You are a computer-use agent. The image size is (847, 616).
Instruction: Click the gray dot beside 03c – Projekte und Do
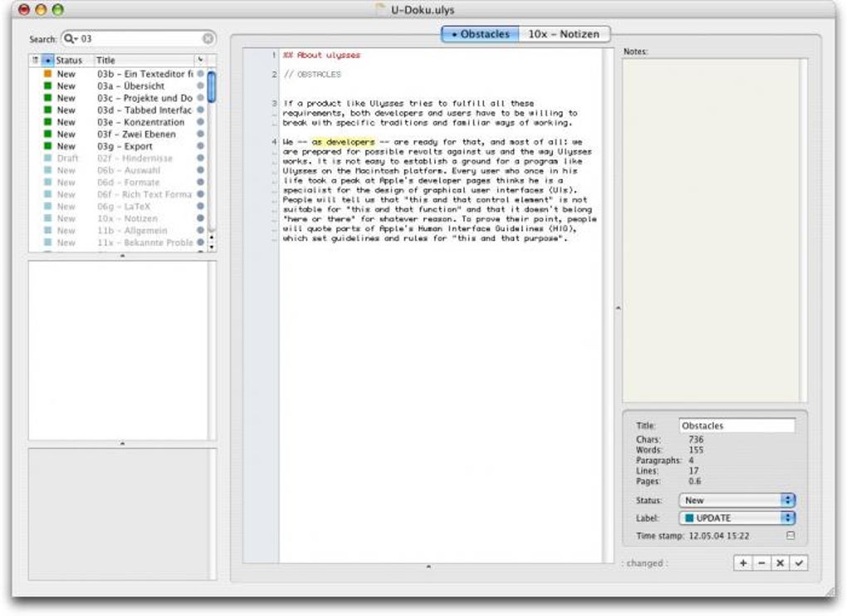[x=200, y=98]
